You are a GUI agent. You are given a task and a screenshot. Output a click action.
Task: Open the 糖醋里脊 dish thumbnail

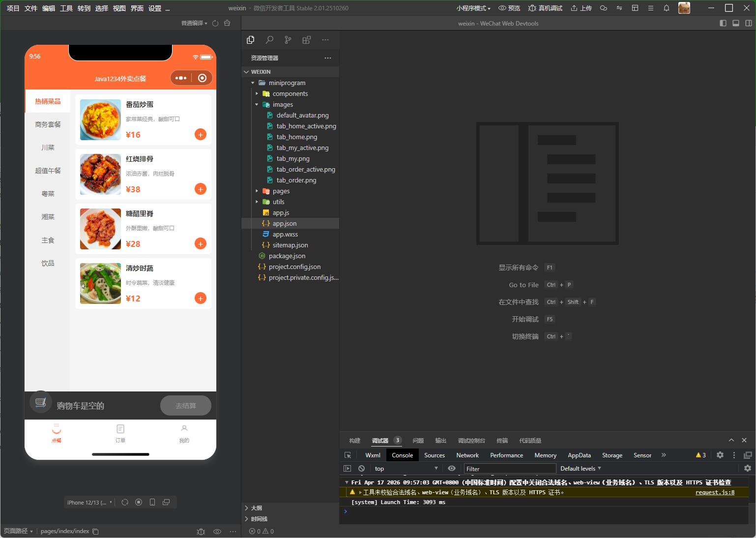[100, 229]
